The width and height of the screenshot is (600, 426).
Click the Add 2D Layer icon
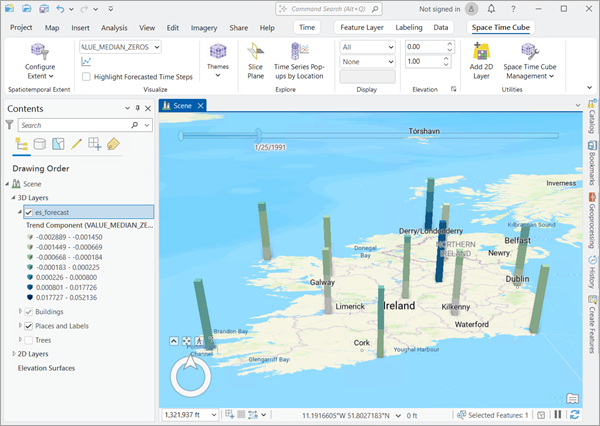tap(482, 51)
